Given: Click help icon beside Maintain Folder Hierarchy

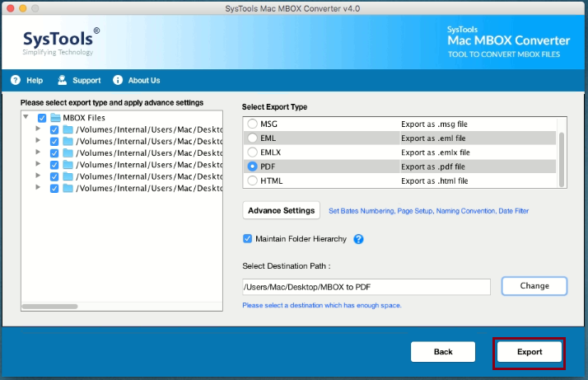Looking at the screenshot, I should 358,239.
